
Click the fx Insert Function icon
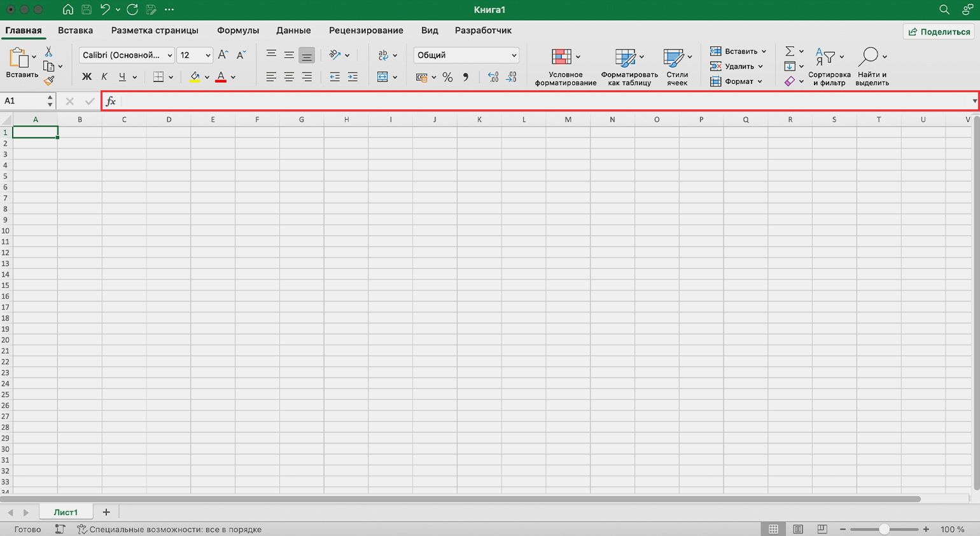pyautogui.click(x=111, y=101)
